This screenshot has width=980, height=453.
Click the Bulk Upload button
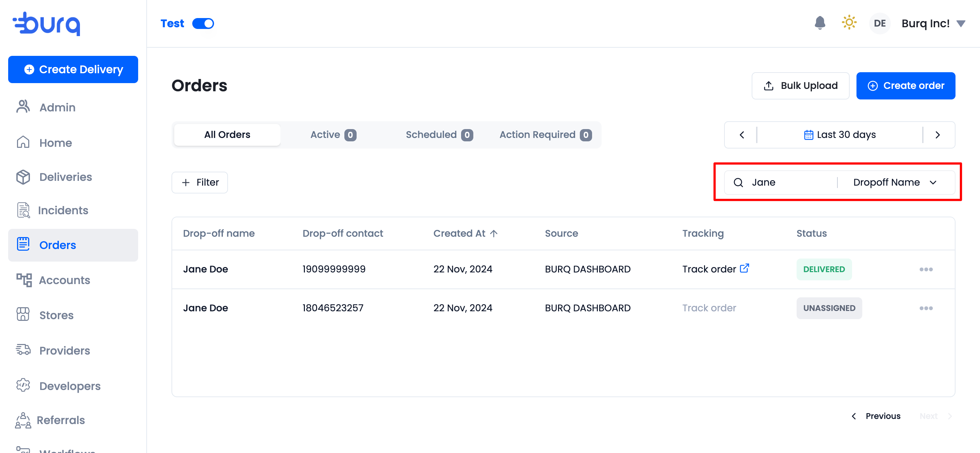pyautogui.click(x=800, y=85)
